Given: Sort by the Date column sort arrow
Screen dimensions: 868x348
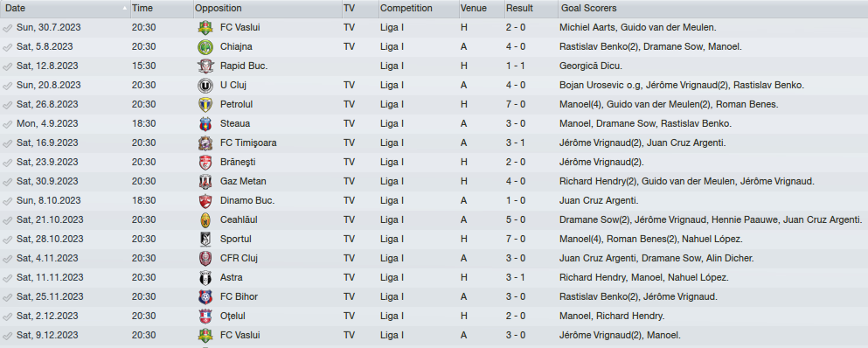Looking at the screenshot, I should coord(124,9).
